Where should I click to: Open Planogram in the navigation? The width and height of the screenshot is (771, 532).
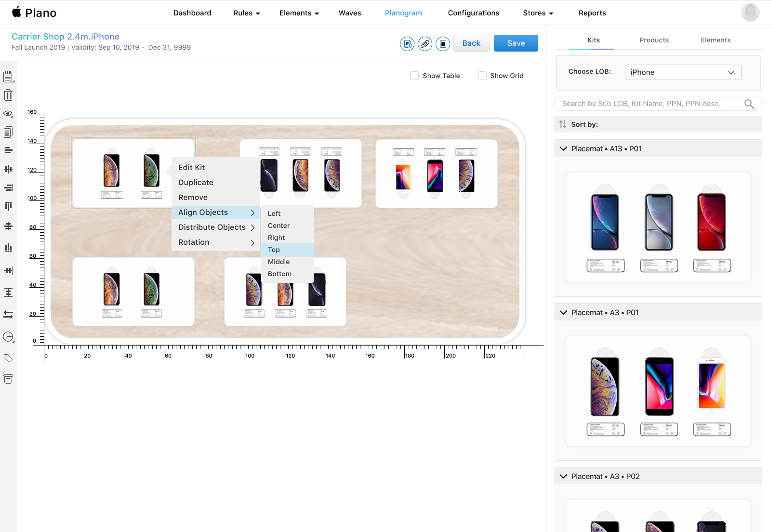point(403,13)
